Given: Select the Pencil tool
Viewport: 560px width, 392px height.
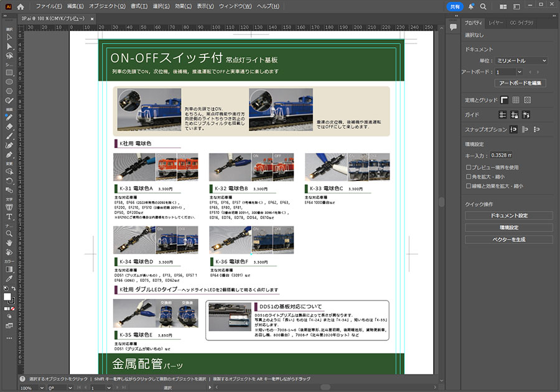Looking at the screenshot, I should 9,117.
